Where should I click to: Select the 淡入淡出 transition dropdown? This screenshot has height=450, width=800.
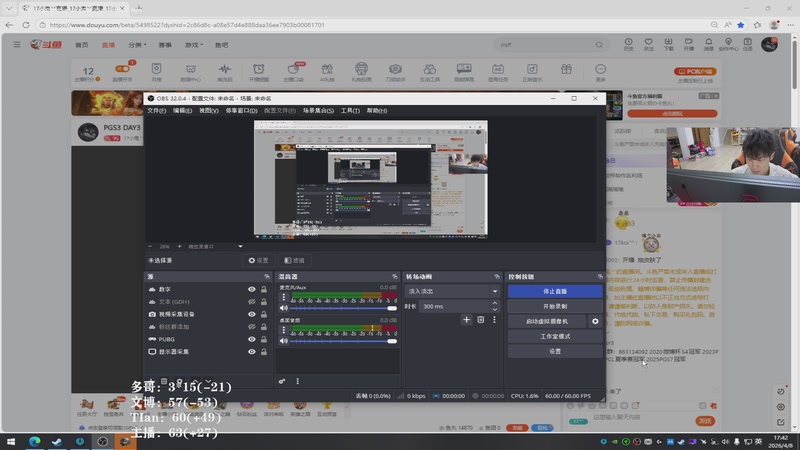pyautogui.click(x=452, y=291)
